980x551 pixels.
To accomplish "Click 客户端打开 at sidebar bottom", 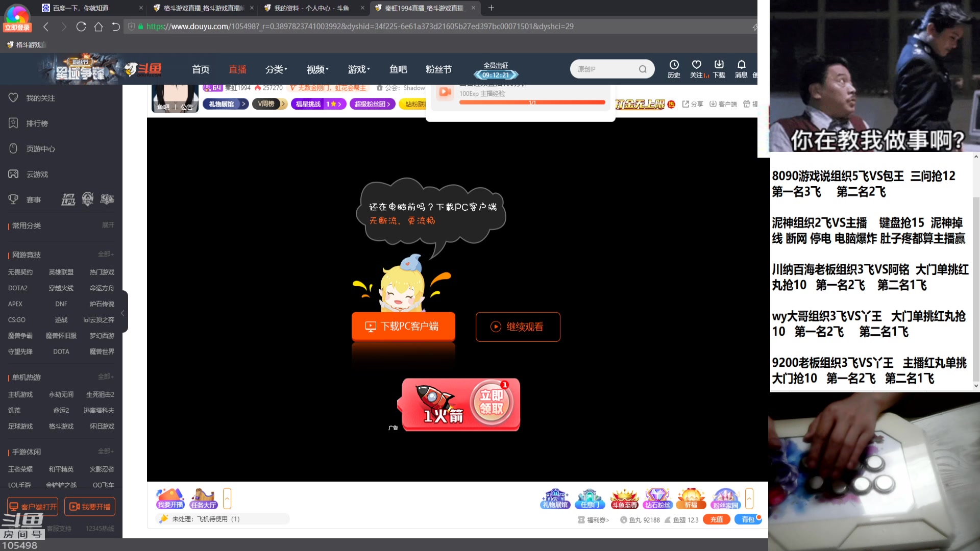I will [33, 507].
